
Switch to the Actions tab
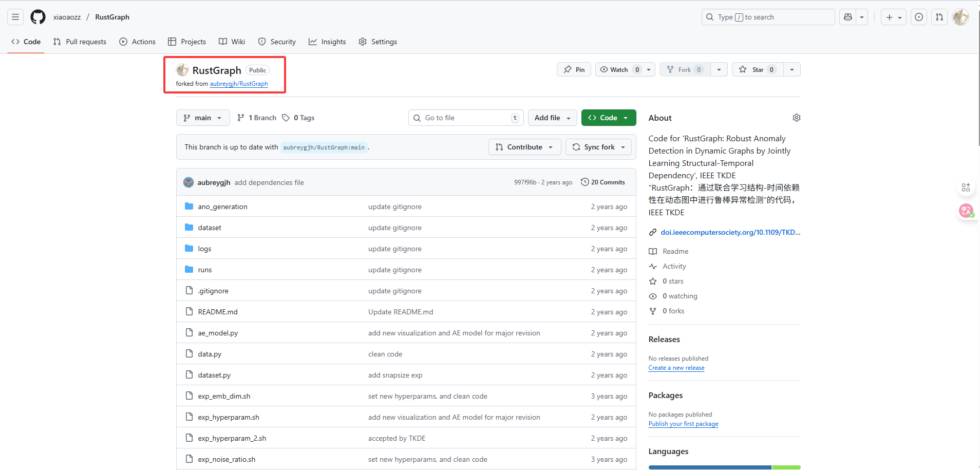(x=138, y=42)
